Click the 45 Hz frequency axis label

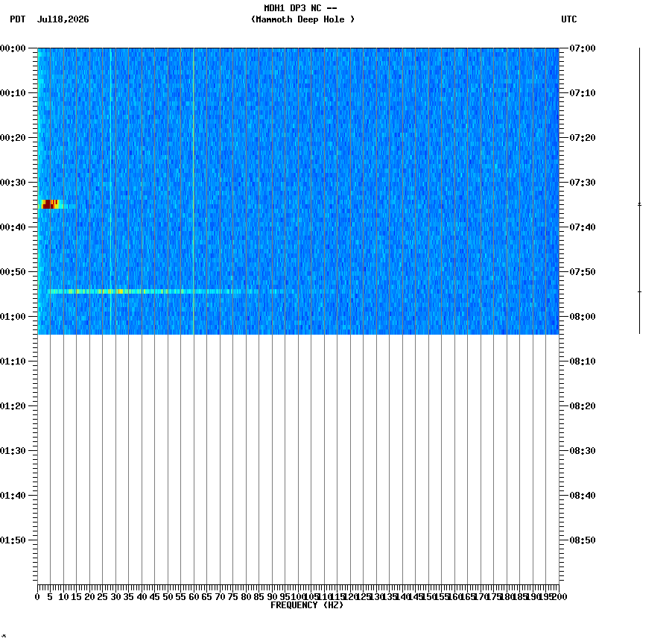point(155,596)
